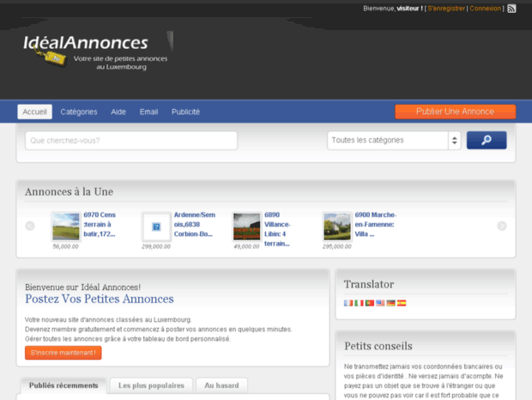Show next featured ads with right arrow
The height and width of the screenshot is (400, 532).
(x=501, y=226)
